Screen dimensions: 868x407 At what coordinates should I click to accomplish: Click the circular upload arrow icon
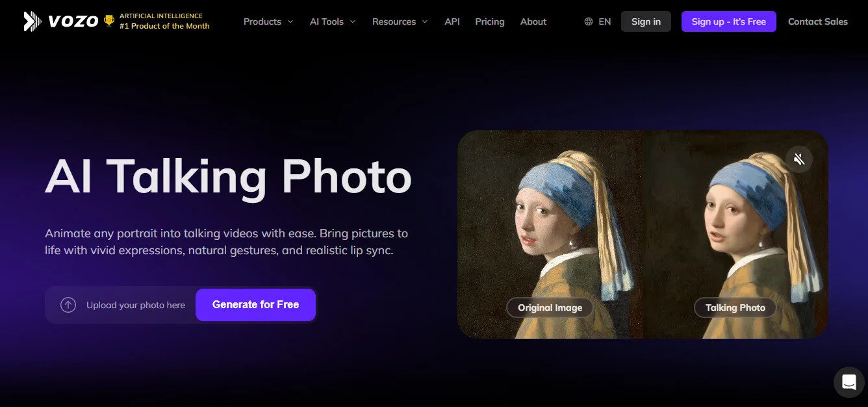[68, 304]
